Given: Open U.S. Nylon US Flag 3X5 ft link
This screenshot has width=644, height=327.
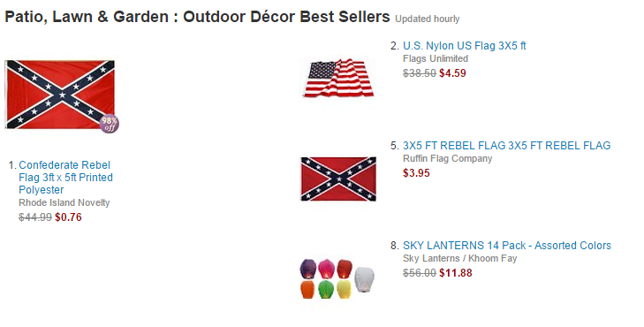Looking at the screenshot, I should (x=464, y=46).
